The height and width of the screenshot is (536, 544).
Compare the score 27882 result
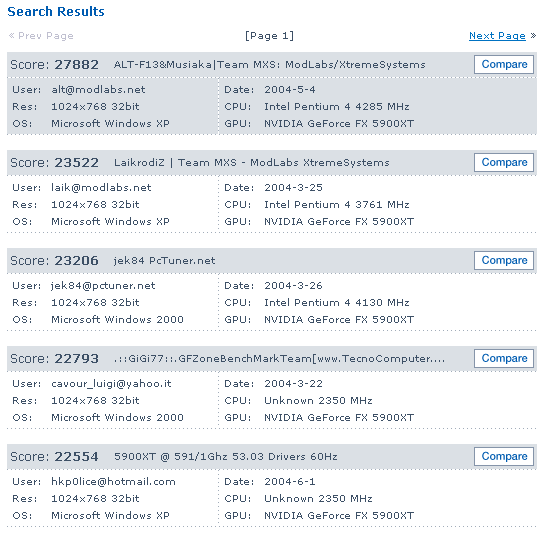coord(504,65)
